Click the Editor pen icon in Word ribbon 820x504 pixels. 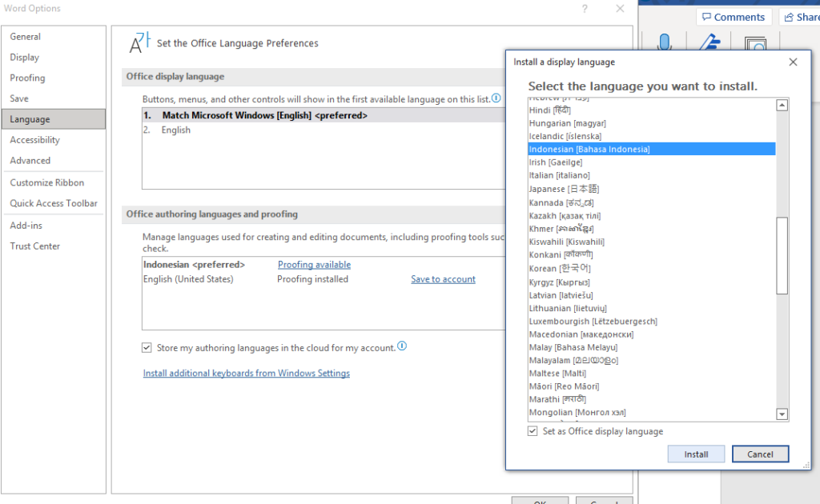(709, 42)
